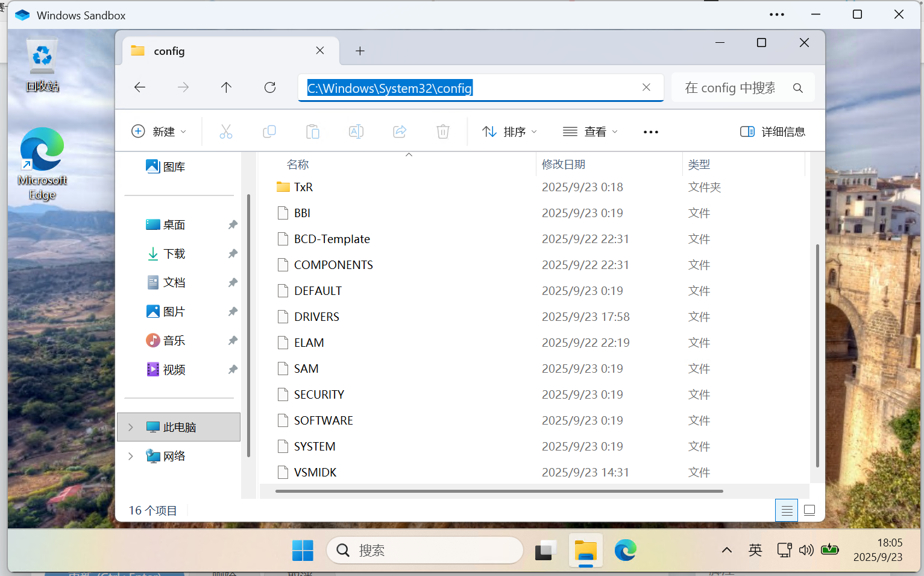This screenshot has height=576, width=924.
Task: Click the Rename icon in toolbar
Action: coord(356,131)
